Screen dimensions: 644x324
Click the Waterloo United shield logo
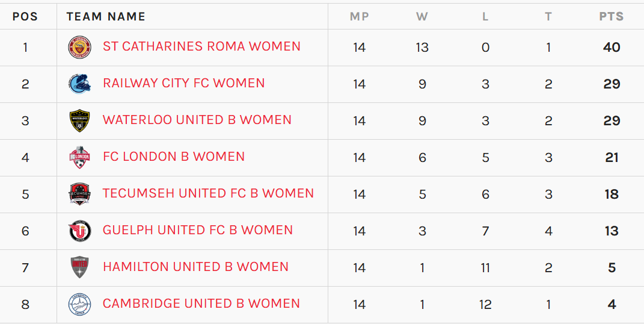coord(80,121)
